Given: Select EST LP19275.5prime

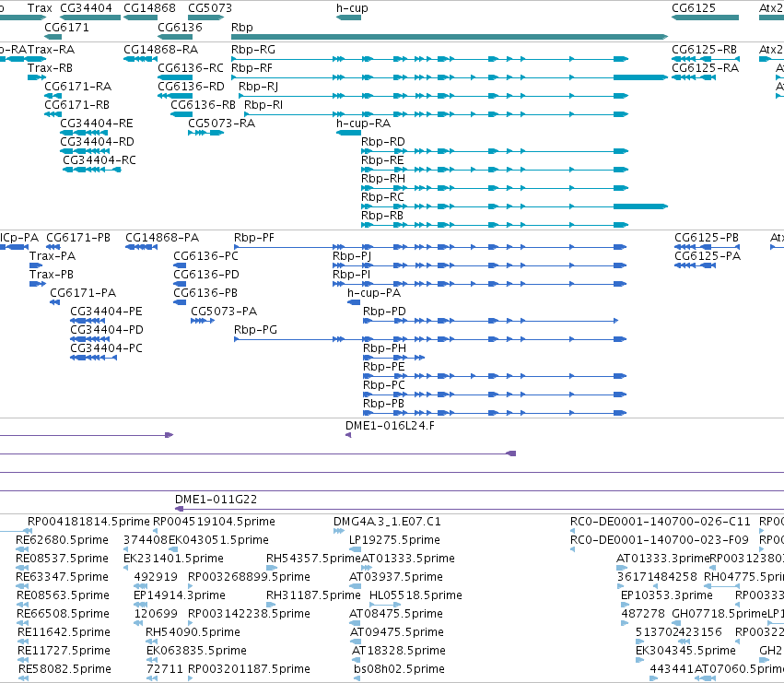Looking at the screenshot, I should [x=394, y=540].
